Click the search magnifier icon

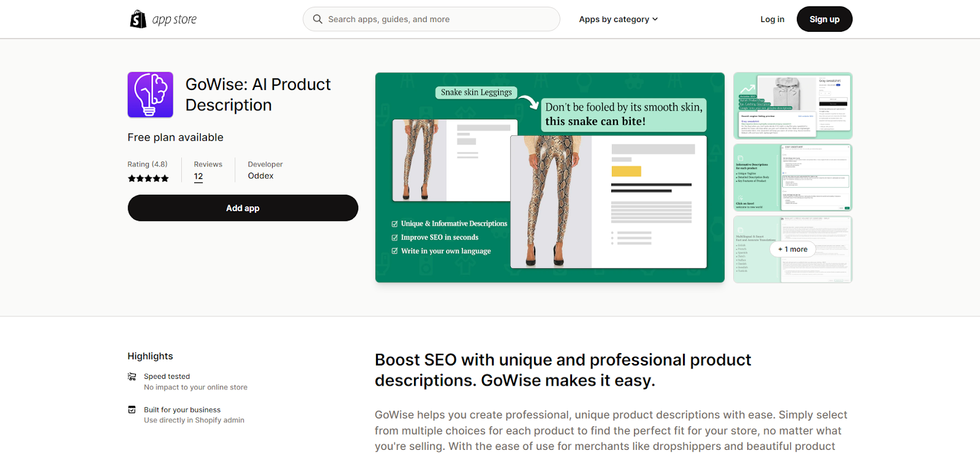[x=317, y=19]
